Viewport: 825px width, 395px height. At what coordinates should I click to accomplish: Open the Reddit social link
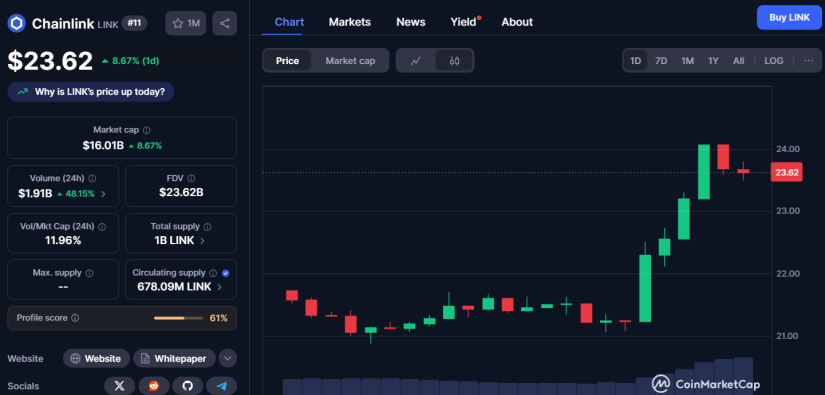154,386
